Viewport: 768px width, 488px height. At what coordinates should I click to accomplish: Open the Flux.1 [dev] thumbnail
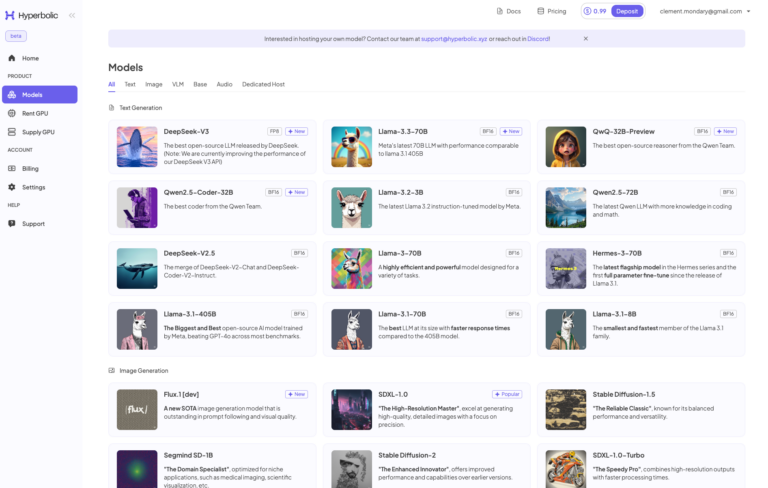click(137, 409)
